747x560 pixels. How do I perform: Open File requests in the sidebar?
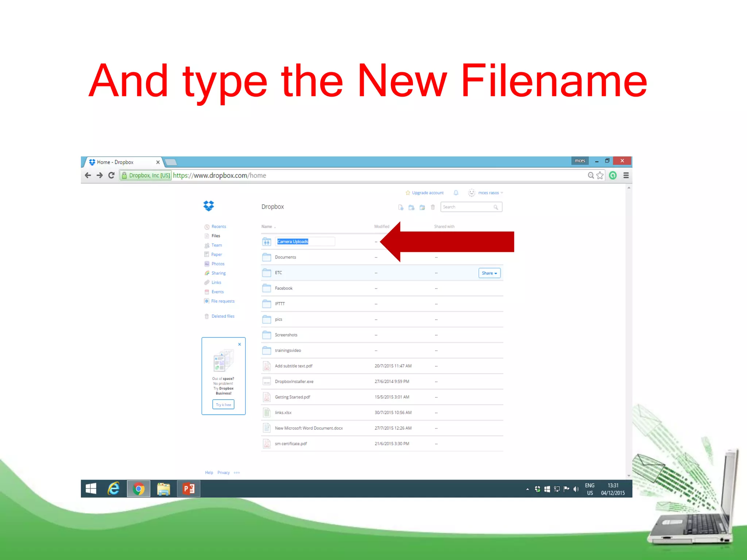tap(223, 301)
